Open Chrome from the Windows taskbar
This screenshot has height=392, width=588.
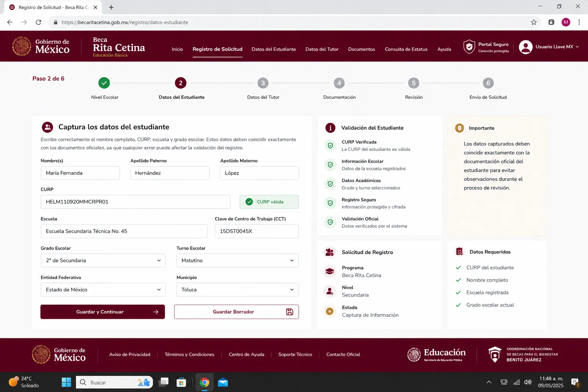(204, 382)
